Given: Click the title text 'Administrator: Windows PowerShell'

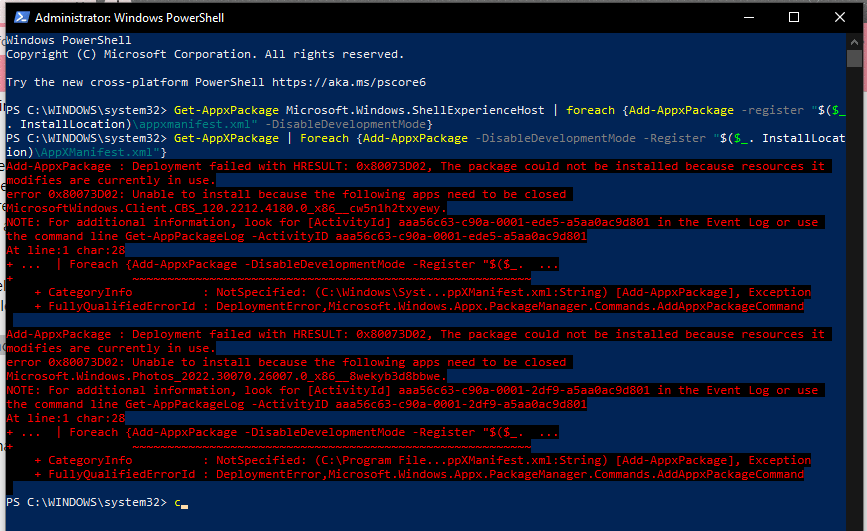Looking at the screenshot, I should point(129,18).
